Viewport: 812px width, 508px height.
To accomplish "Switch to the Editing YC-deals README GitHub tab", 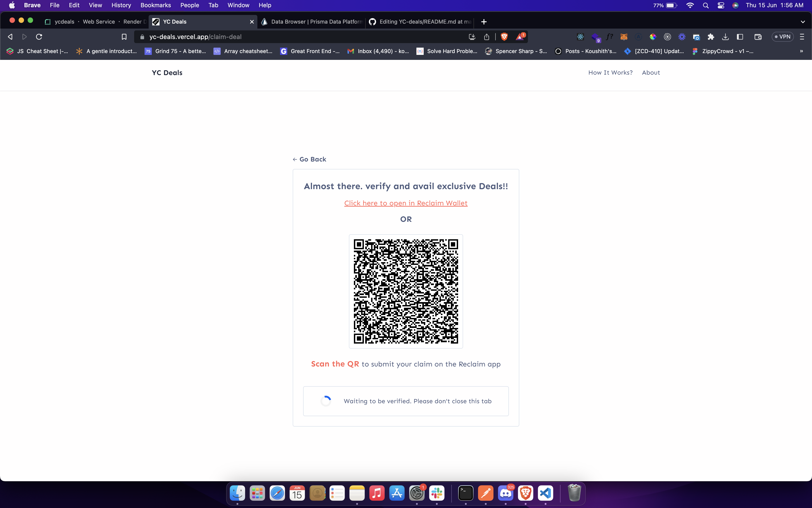I will coord(420,22).
